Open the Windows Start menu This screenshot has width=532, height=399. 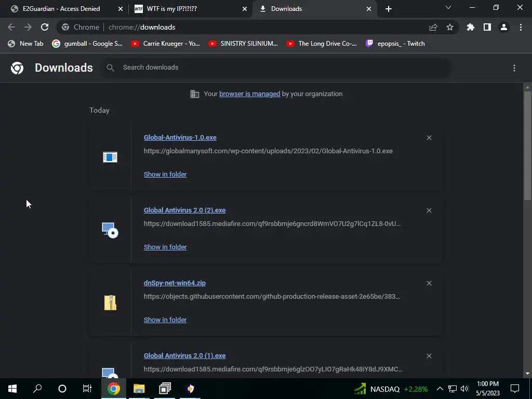(12, 389)
